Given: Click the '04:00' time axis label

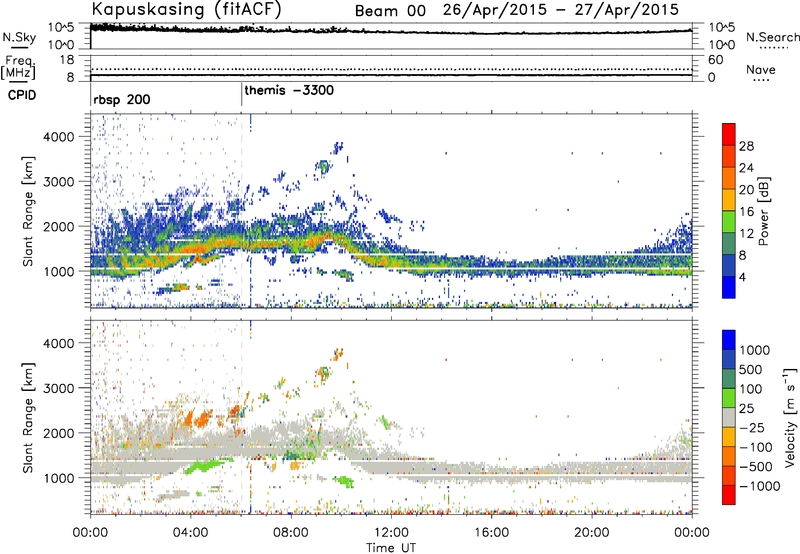Looking at the screenshot, I should (x=190, y=533).
